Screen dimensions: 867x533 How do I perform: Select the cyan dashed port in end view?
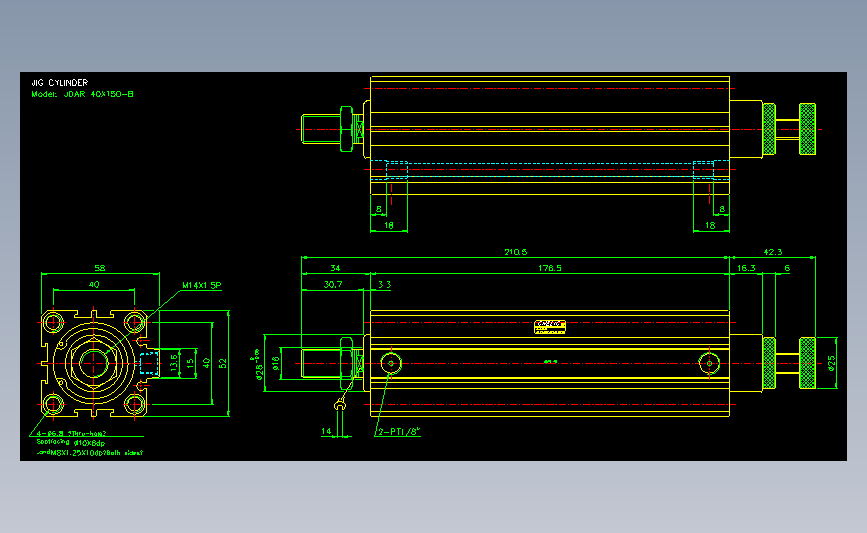coord(149,363)
